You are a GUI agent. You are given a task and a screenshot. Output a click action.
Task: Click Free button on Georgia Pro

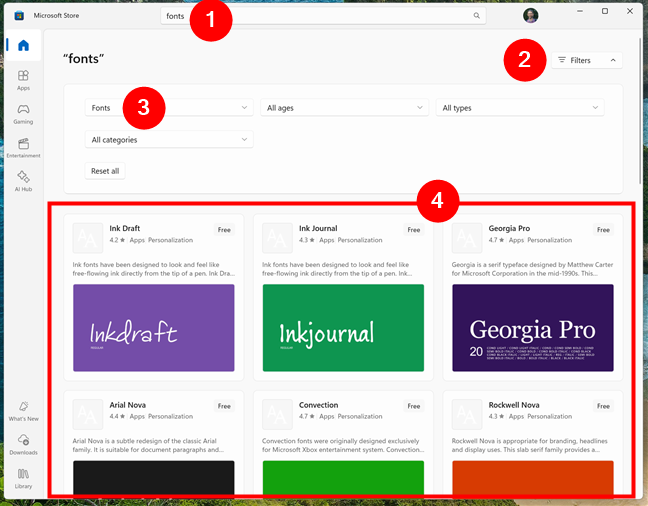(603, 230)
